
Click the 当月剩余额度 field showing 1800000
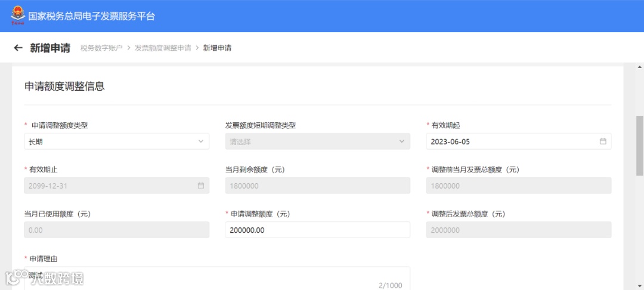[317, 186]
